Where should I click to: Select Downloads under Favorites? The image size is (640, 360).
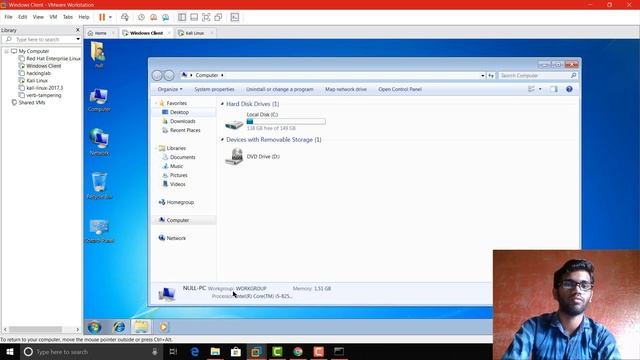click(182, 121)
